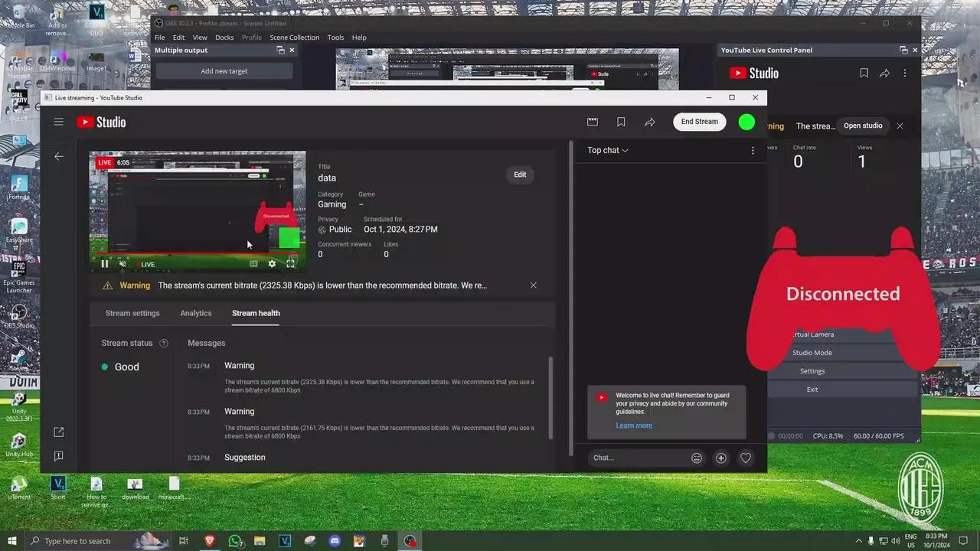Click Open studio in the control panel
980x551 pixels.
point(863,126)
